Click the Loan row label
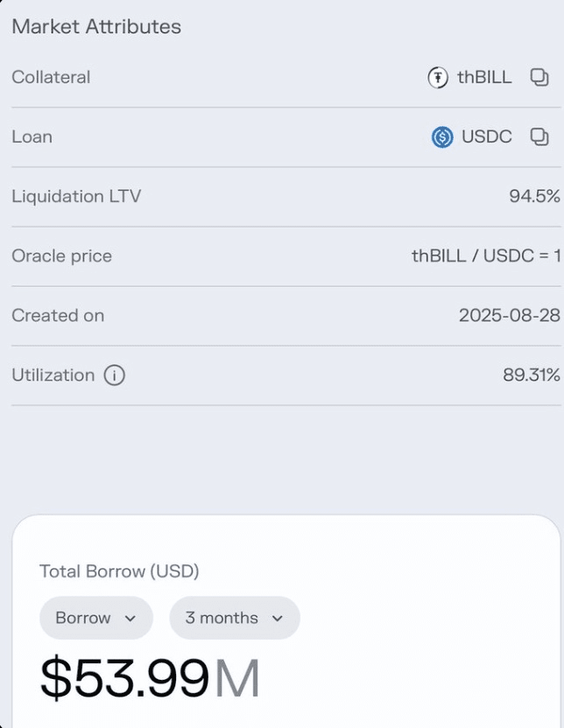Image resolution: width=564 pixels, height=728 pixels. [32, 136]
